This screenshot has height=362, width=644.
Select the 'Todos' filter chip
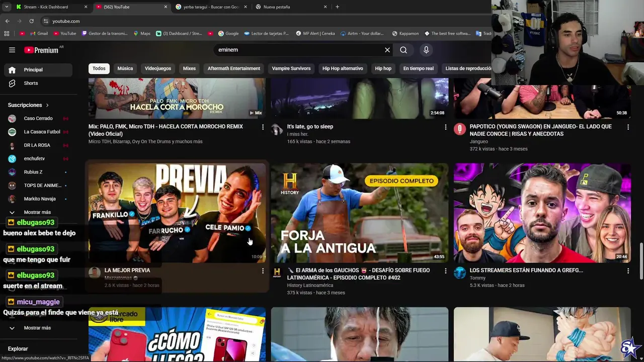(x=99, y=68)
